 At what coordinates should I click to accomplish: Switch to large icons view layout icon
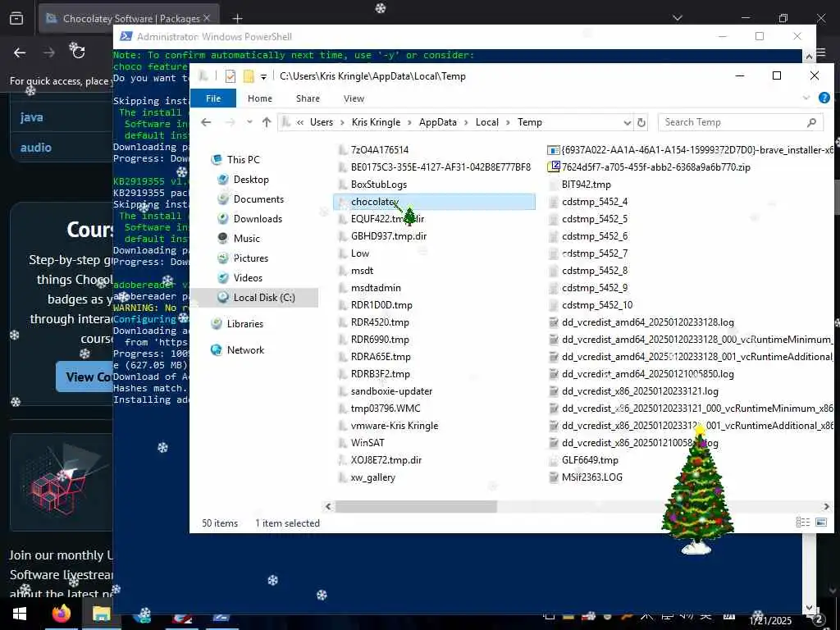tap(820, 523)
